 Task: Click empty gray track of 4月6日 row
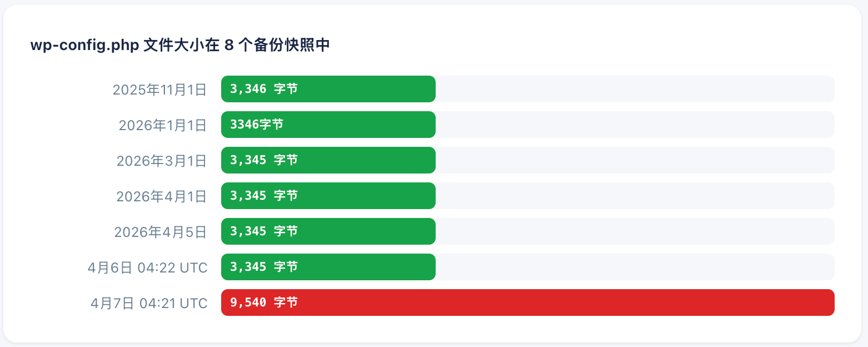[633, 267]
